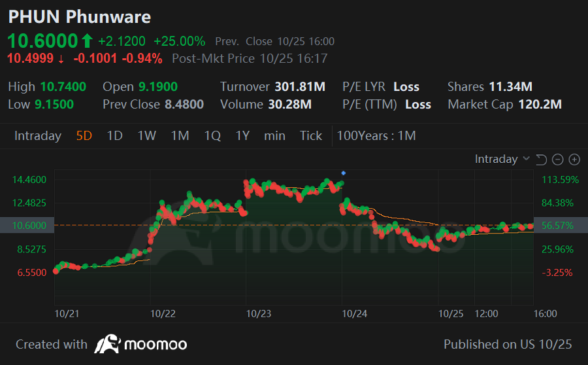Click the +2.1200 price change value

click(122, 41)
